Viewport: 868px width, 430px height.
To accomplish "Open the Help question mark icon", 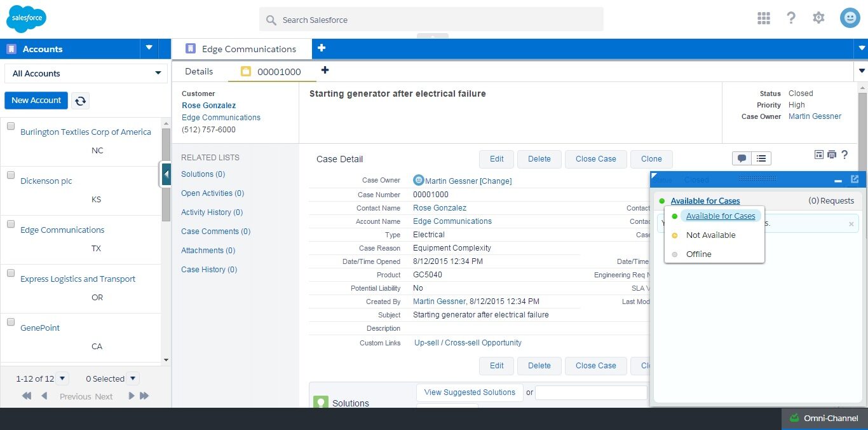I will point(791,18).
